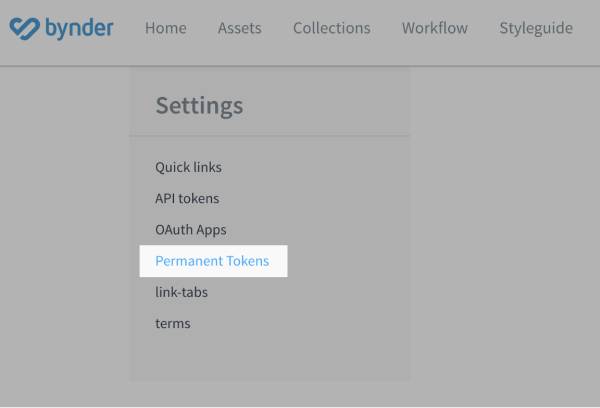The width and height of the screenshot is (600, 408).
Task: Select the terms settings entry
Action: (172, 324)
